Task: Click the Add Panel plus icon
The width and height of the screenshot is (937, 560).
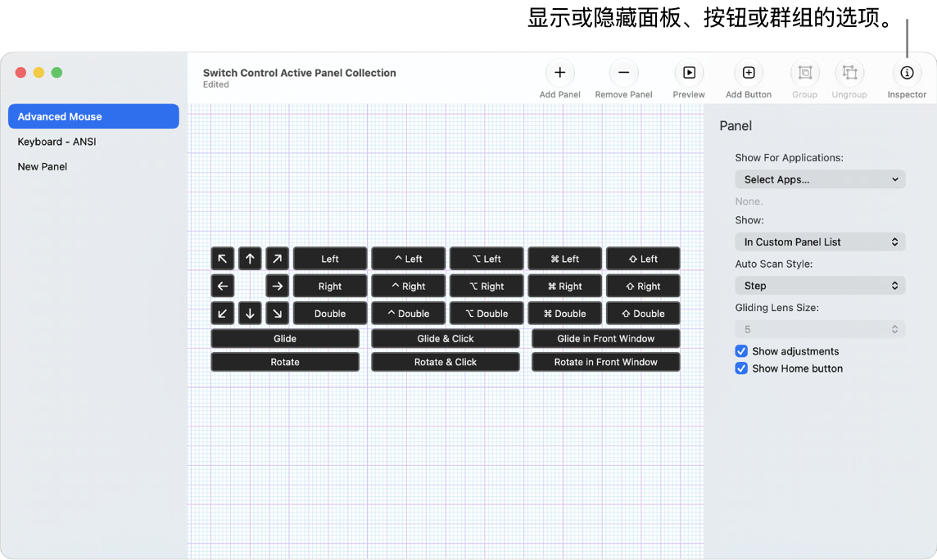Action: [x=559, y=73]
